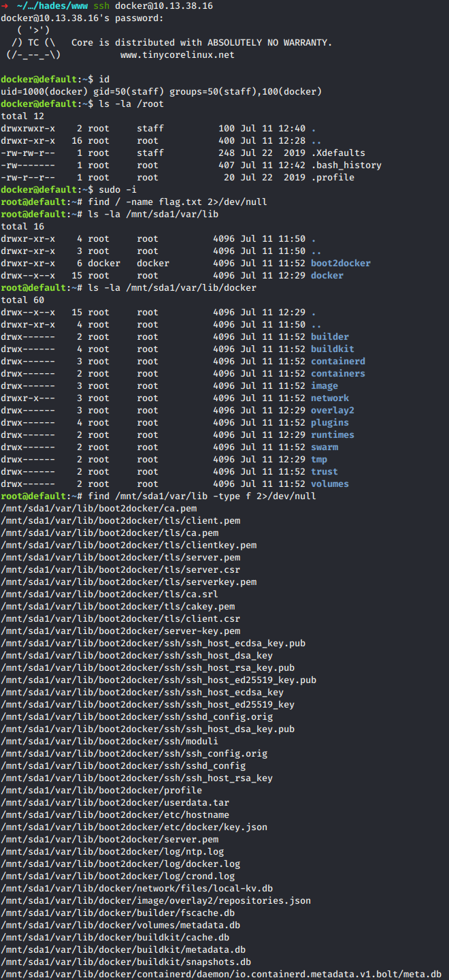Click the repositories.json file path
449x980 pixels.
point(155,901)
